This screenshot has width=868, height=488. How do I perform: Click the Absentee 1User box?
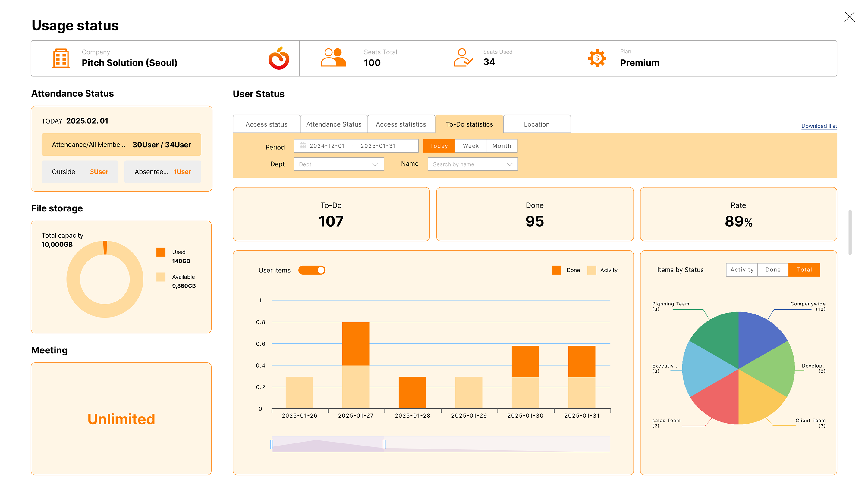[163, 172]
